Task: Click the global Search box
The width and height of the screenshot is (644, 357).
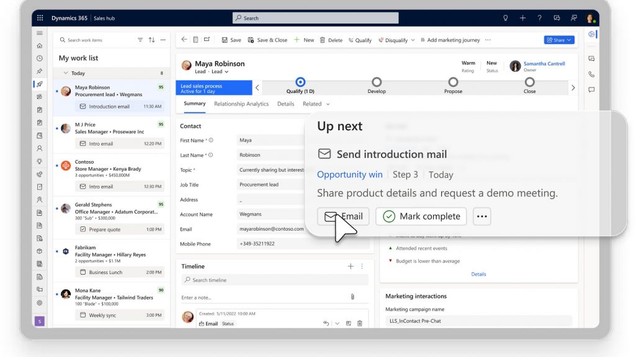Action: (x=315, y=18)
